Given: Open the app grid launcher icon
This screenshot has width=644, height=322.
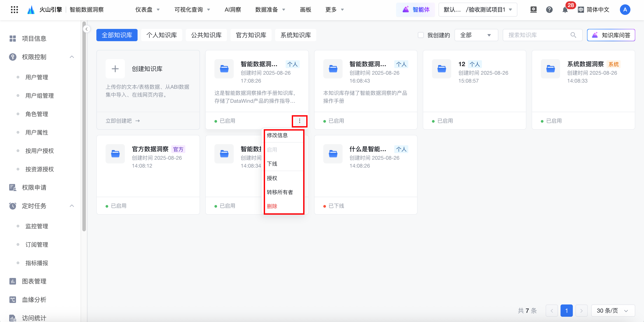Looking at the screenshot, I should pyautogui.click(x=14, y=10).
